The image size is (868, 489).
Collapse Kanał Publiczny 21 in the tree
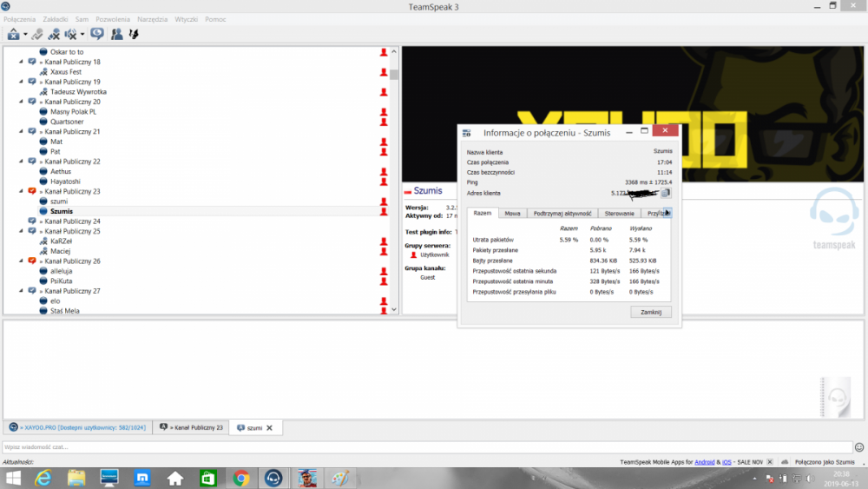pos(21,132)
